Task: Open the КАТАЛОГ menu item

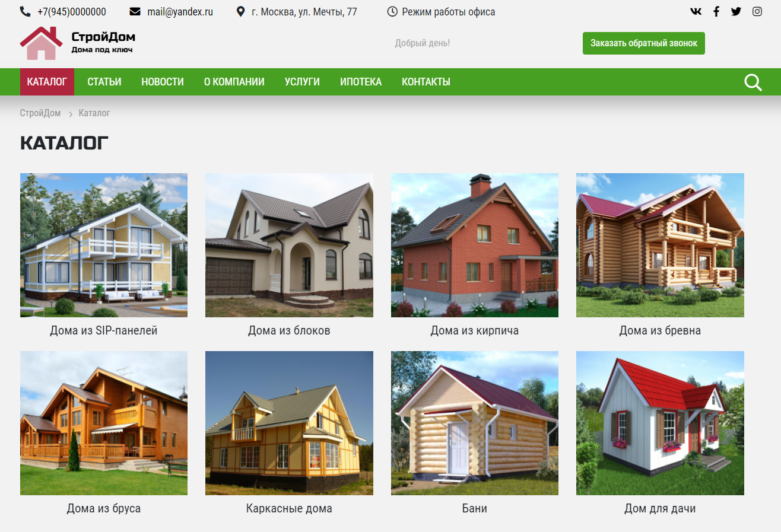Action: click(x=47, y=82)
